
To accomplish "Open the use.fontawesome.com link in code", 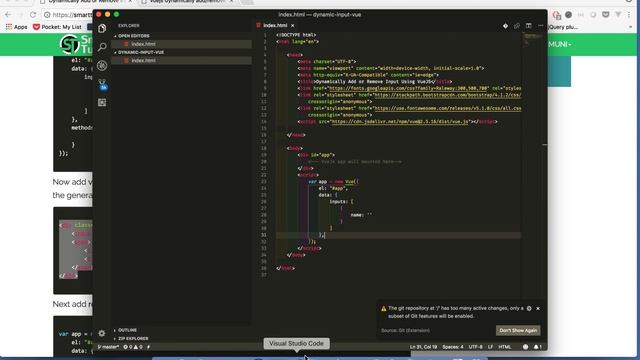I will [447, 108].
